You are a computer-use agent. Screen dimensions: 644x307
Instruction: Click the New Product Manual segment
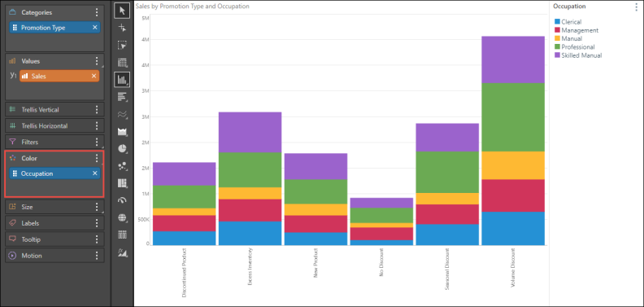click(x=315, y=209)
